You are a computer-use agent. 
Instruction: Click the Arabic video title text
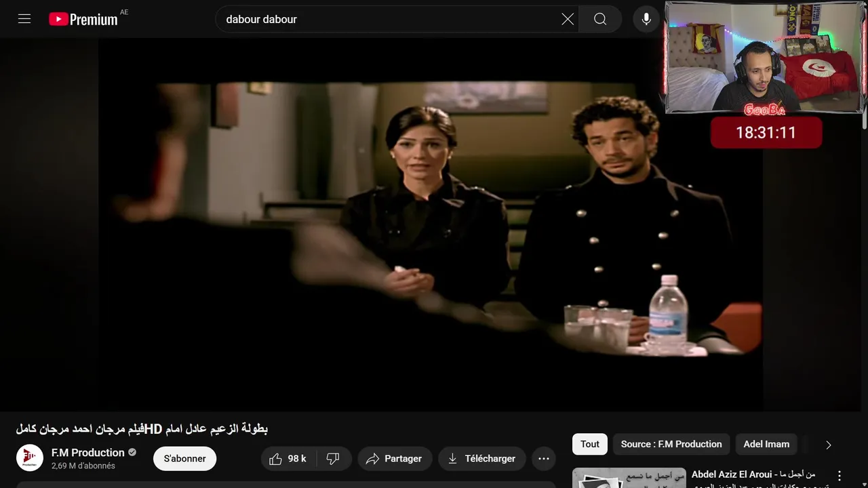142,428
